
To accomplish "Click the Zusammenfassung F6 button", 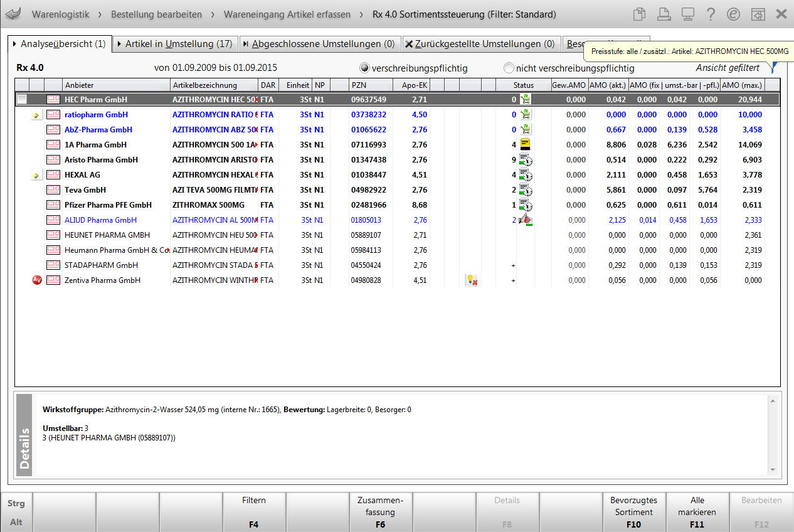I will click(381, 512).
